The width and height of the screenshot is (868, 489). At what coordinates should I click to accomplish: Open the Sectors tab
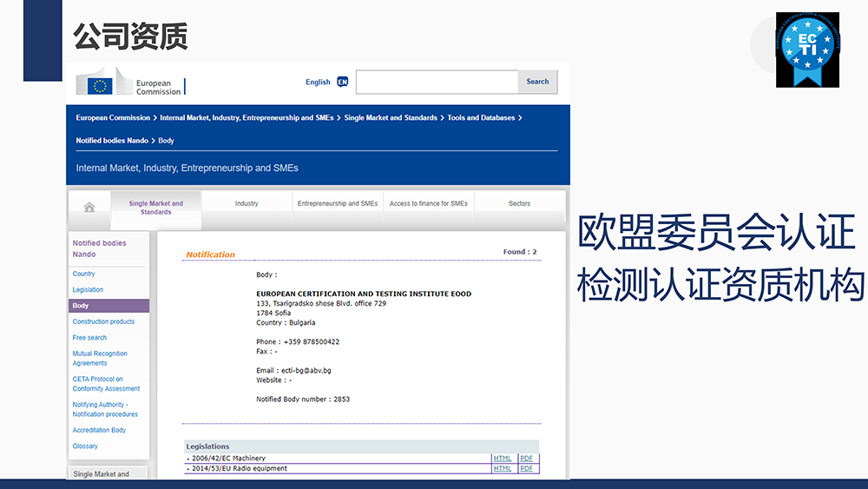coord(519,203)
